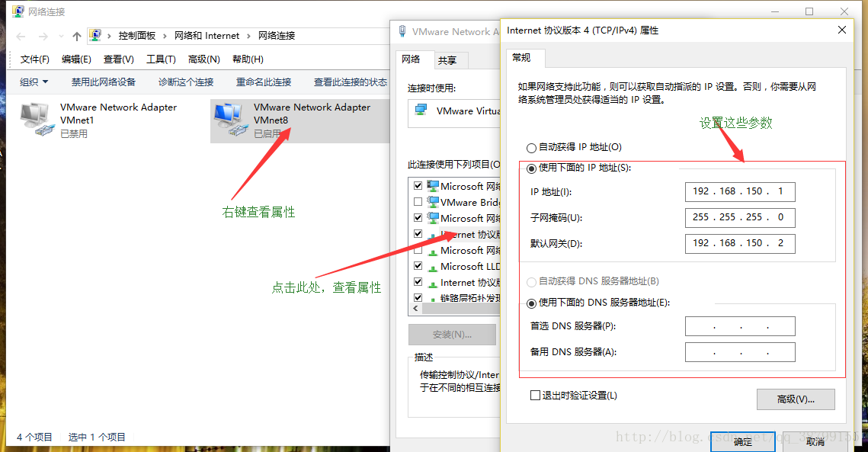The width and height of the screenshot is (868, 452).
Task: Select 使用下面的 DNS 服务器地址 radio button
Action: (531, 303)
